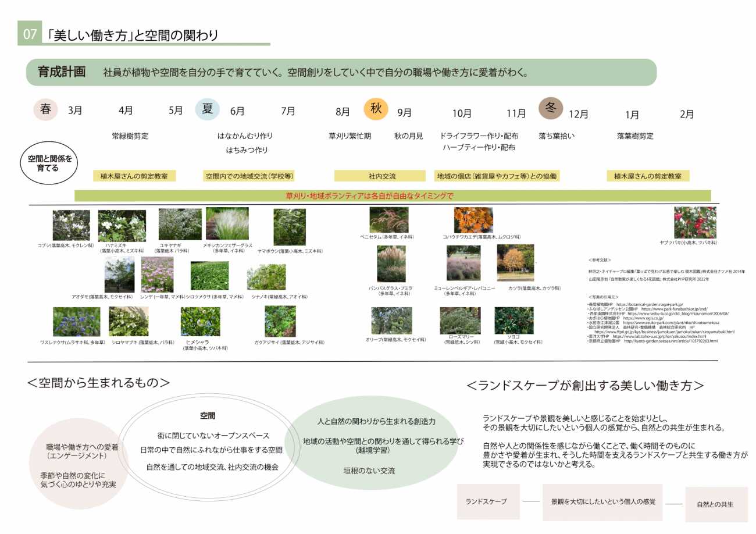
Task: Select the 自然との共生 box
Action: coord(715,504)
